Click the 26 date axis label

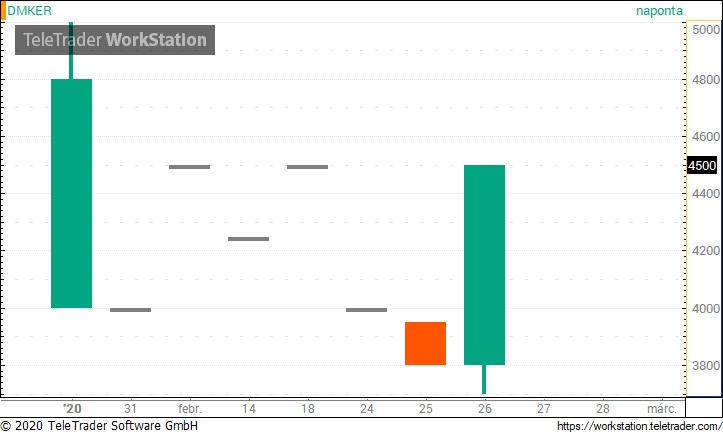point(485,409)
